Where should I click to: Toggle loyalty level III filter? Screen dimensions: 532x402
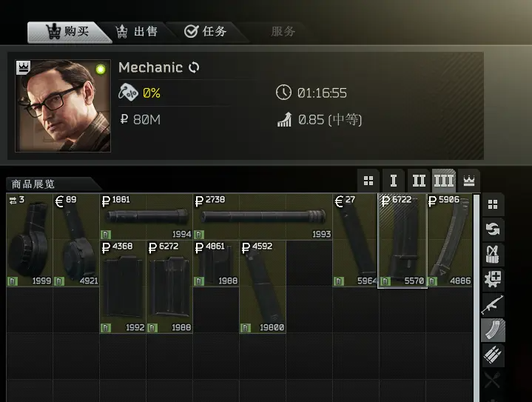point(444,181)
